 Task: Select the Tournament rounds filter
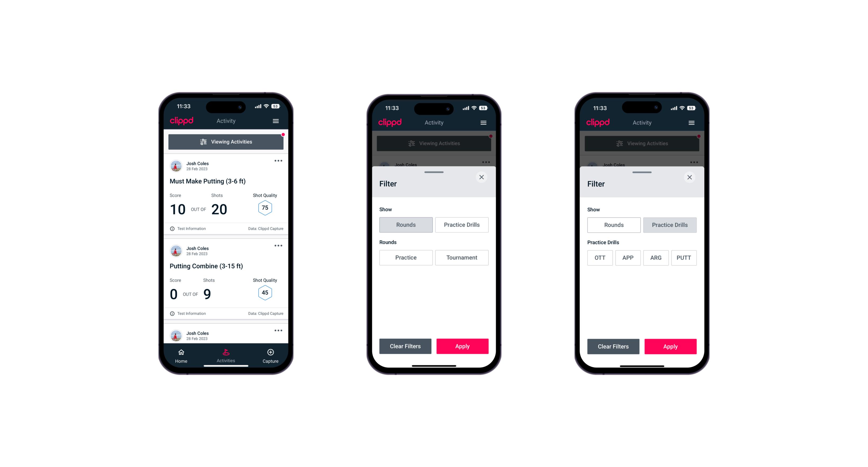pos(461,257)
